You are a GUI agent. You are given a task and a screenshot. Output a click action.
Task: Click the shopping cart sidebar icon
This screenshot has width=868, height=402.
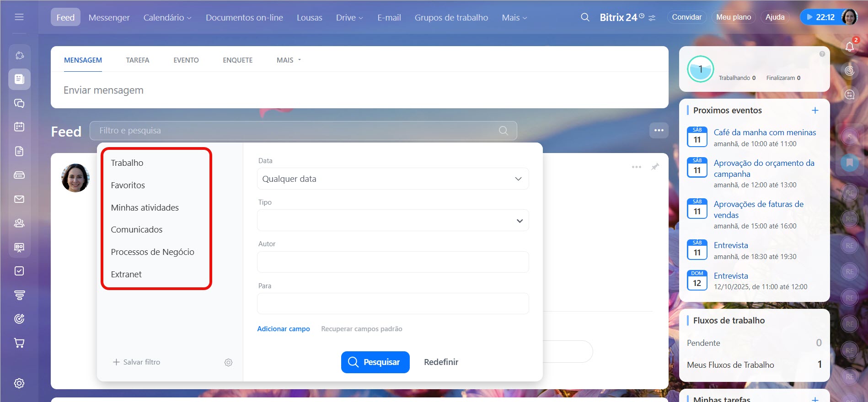pos(19,343)
